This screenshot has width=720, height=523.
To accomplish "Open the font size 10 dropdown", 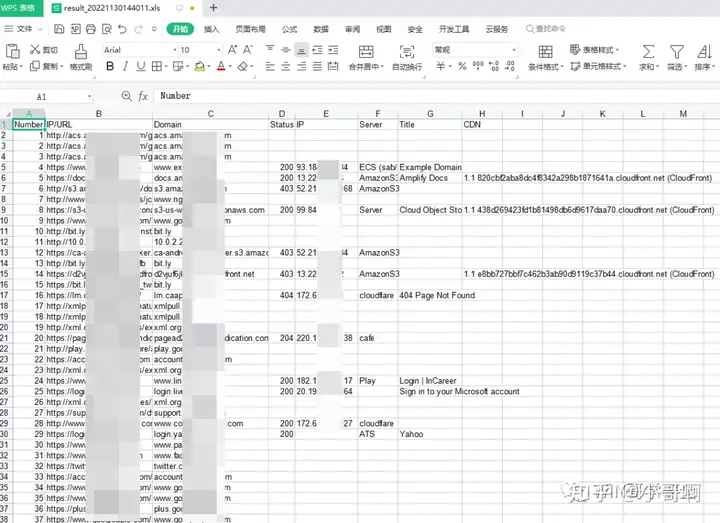I will point(219,50).
